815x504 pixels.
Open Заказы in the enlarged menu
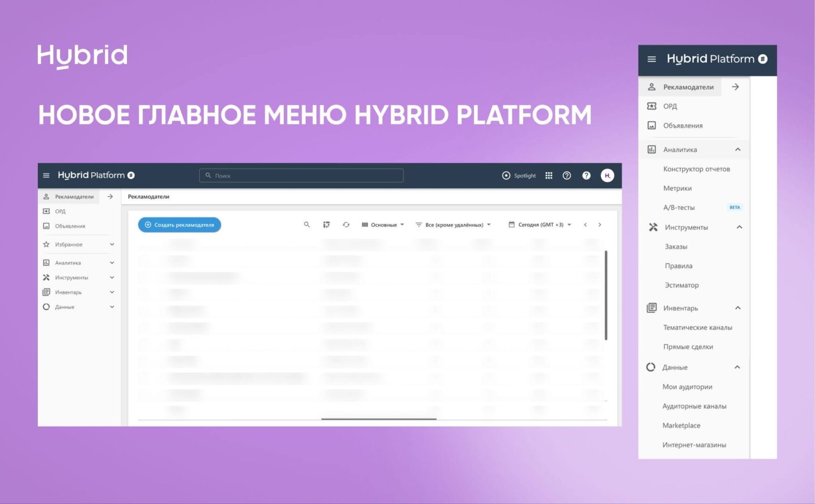(676, 247)
